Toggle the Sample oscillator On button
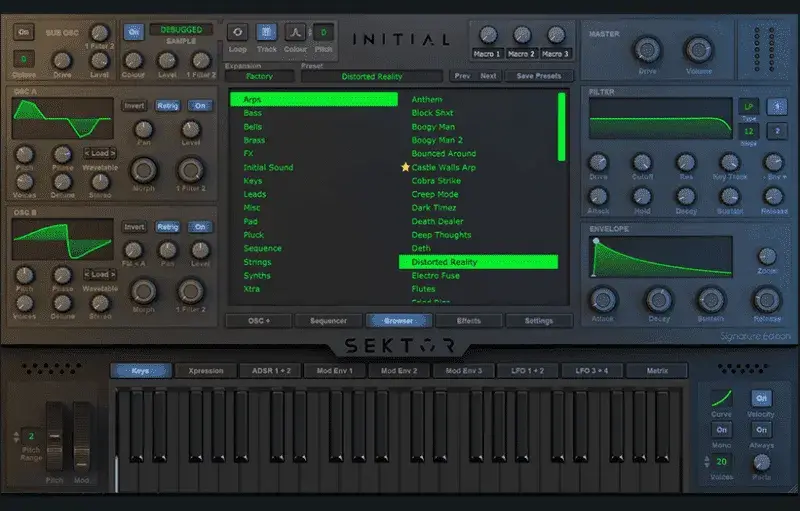Viewport: 800px width, 511px height. (134, 32)
